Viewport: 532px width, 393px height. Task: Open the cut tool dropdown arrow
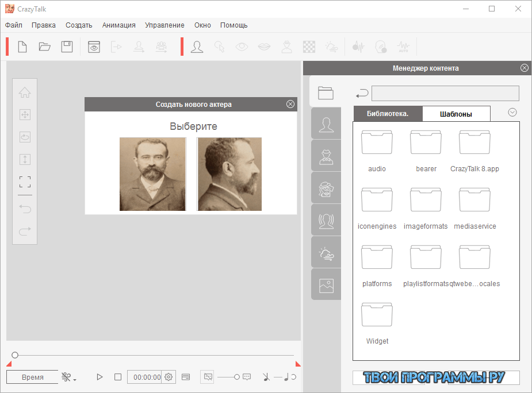tap(75, 379)
